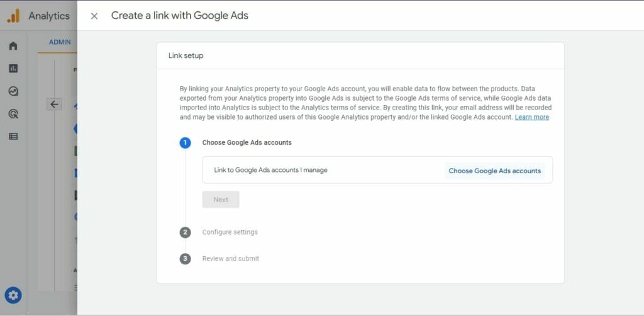The image size is (644, 316).
Task: Open the Learn more link
Action: [532, 117]
